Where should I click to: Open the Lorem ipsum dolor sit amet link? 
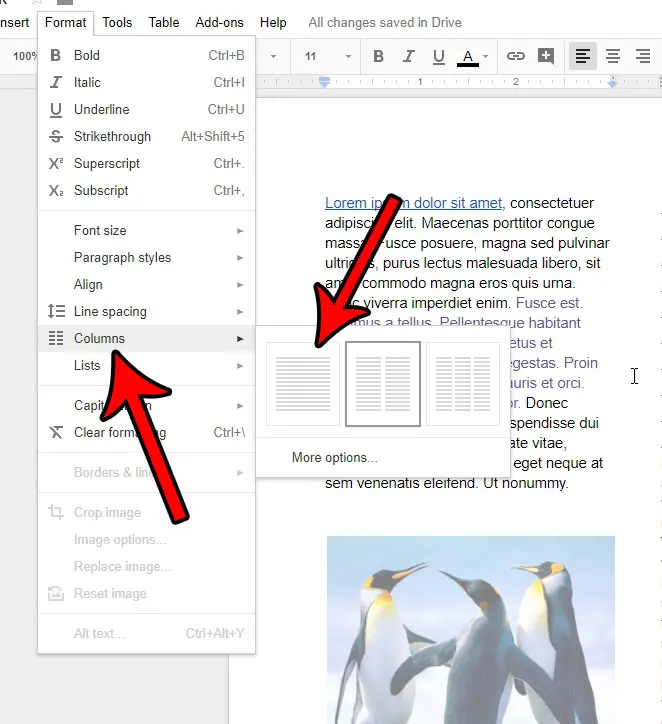pyautogui.click(x=413, y=203)
